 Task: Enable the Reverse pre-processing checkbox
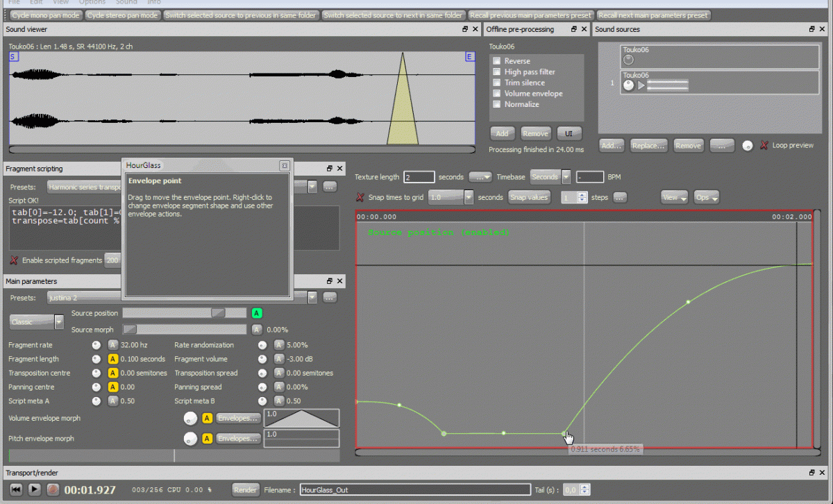click(x=496, y=60)
